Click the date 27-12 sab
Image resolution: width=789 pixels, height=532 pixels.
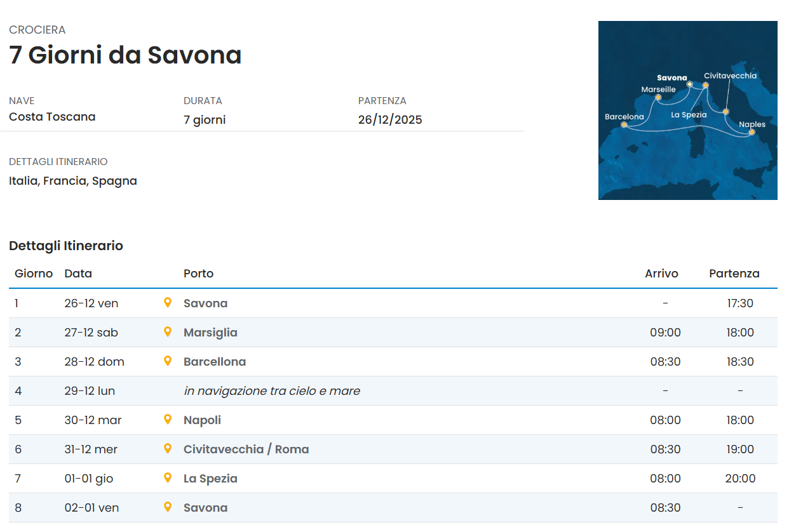(x=91, y=333)
